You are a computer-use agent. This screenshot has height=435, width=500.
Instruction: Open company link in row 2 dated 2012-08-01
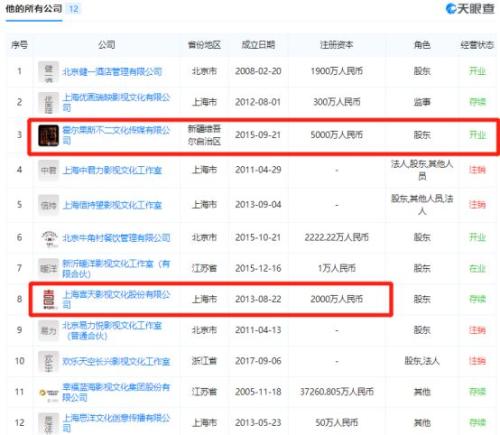click(116, 102)
